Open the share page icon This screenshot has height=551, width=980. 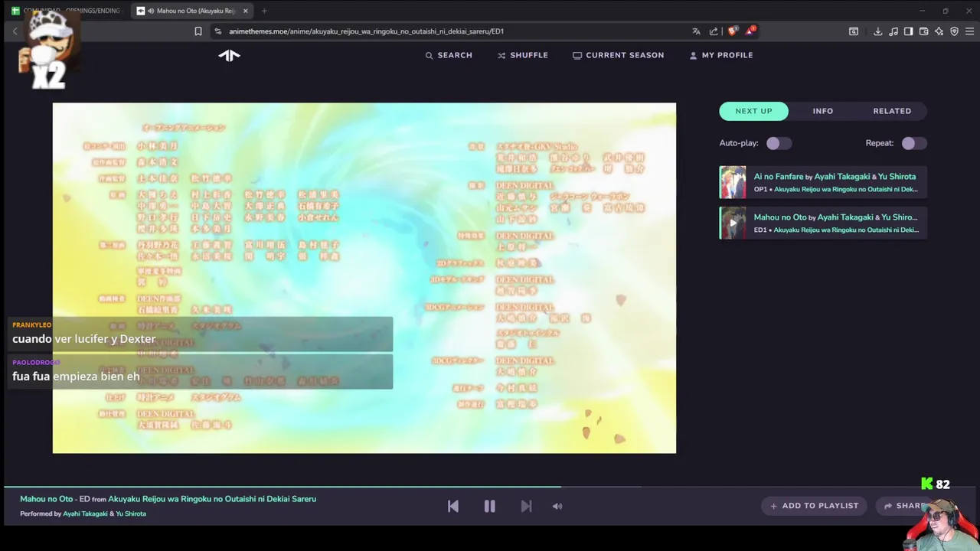[x=714, y=31]
